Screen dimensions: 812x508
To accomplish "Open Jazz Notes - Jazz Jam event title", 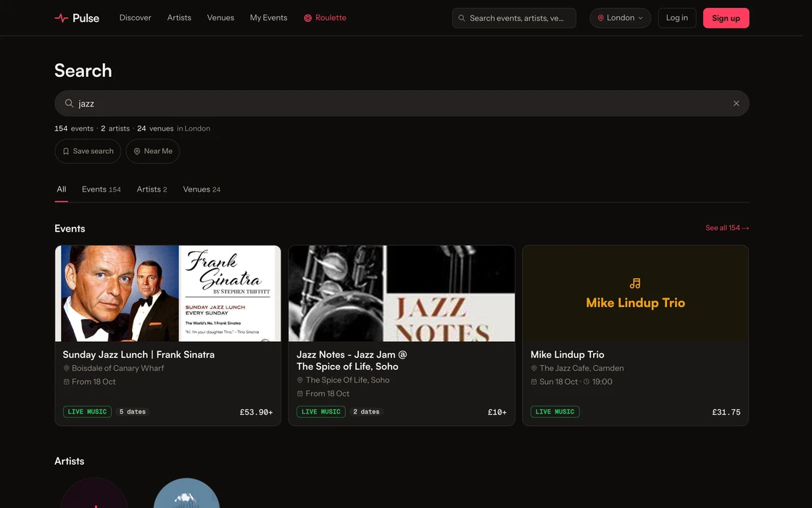I will pyautogui.click(x=352, y=360).
